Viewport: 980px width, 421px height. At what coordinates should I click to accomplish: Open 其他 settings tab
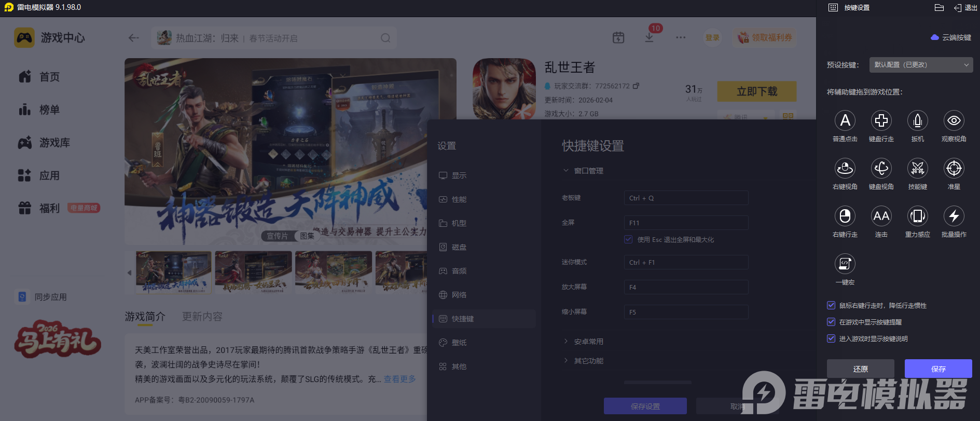484,366
